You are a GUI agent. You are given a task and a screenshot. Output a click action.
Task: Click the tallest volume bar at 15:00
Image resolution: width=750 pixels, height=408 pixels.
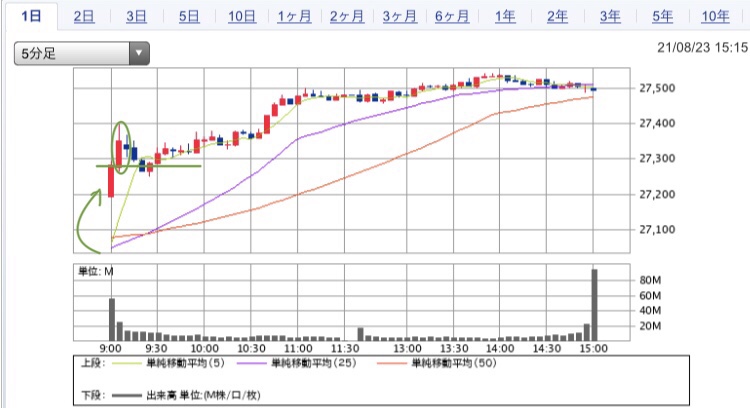click(595, 305)
